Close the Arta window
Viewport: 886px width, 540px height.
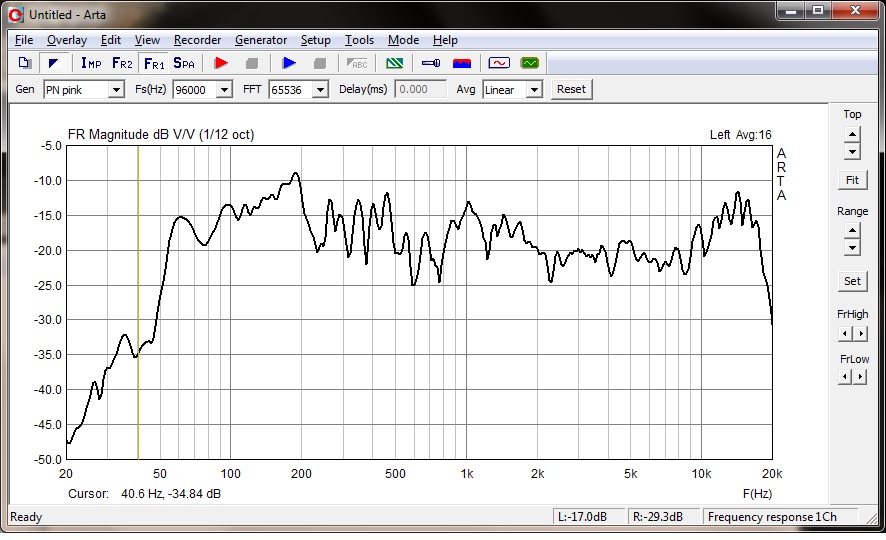855,11
